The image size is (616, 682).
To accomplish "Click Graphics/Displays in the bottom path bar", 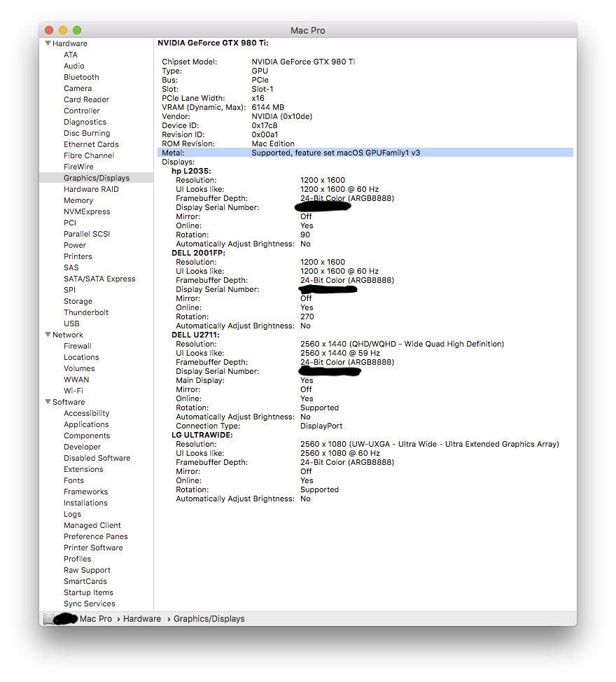I will pyautogui.click(x=209, y=619).
